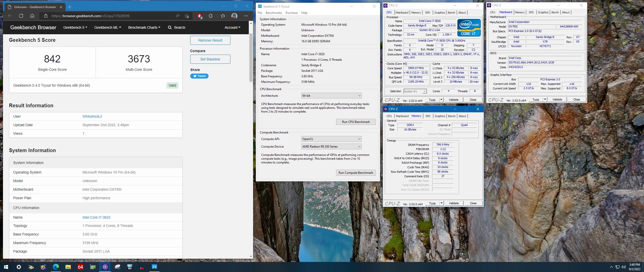Reload the Geekbench result page
This screenshot has width=644, height=272.
tap(21, 16)
